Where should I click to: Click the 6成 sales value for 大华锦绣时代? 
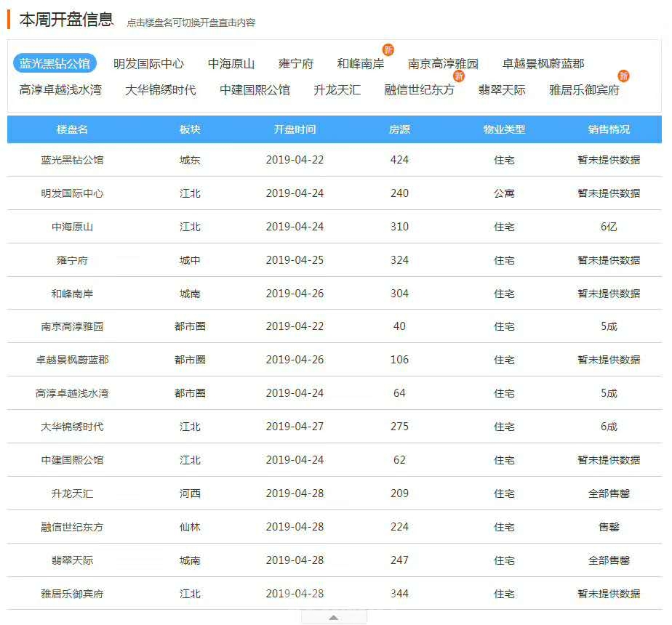coord(609,427)
